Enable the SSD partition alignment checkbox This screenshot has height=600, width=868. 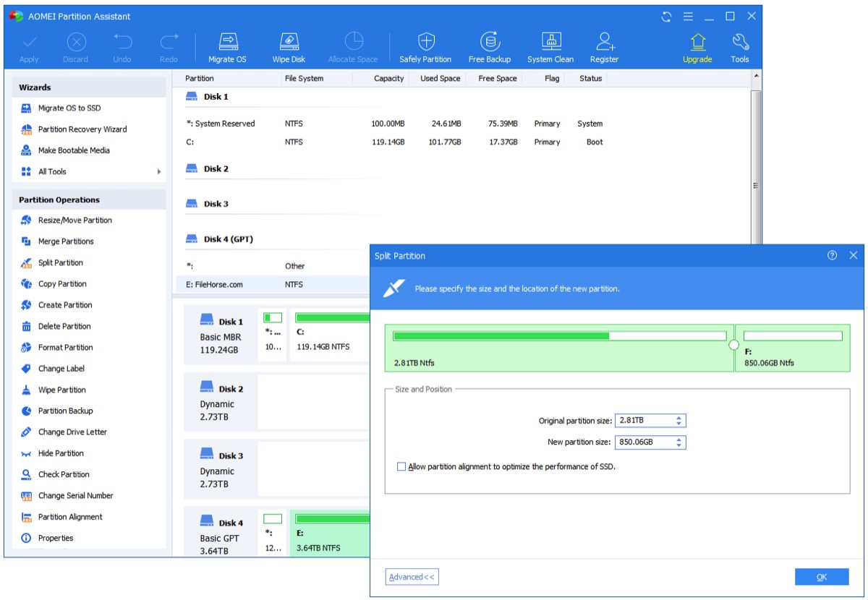pos(401,467)
